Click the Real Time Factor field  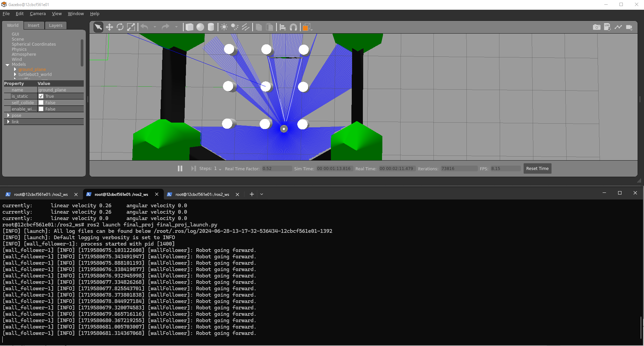(276, 169)
